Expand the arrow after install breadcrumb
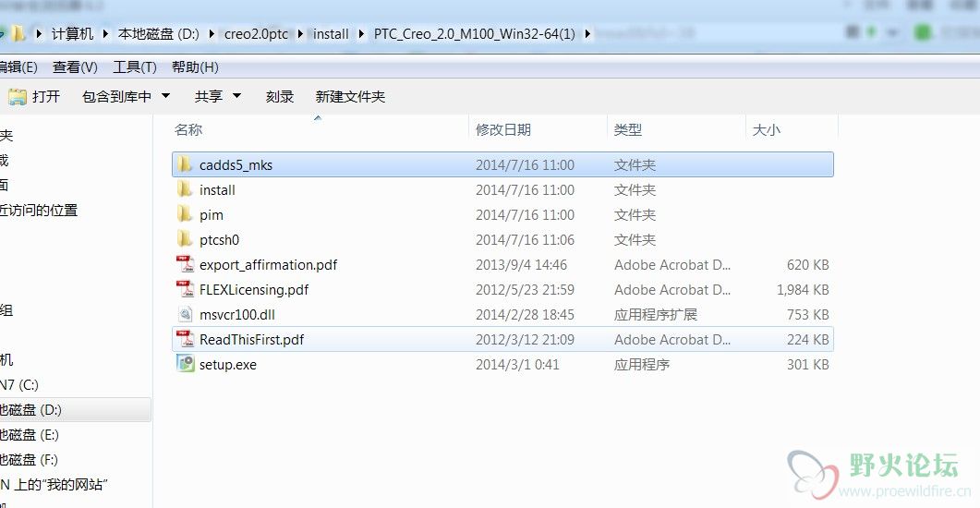Screen dimensions: 980x508 point(361,34)
